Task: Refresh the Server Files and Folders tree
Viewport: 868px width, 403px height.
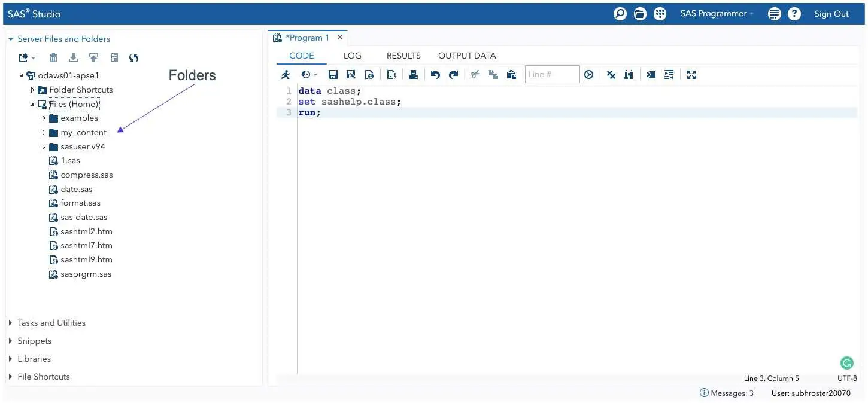Action: tap(134, 58)
